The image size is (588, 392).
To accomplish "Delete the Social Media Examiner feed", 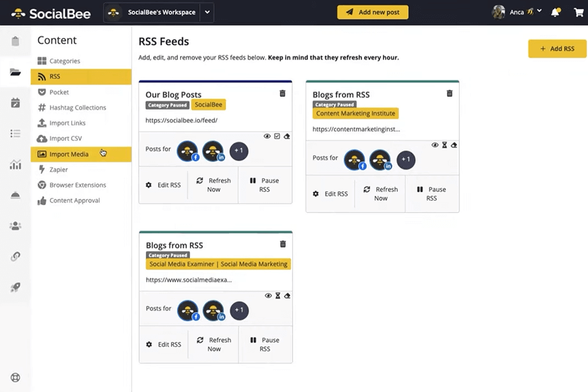I will (x=283, y=244).
